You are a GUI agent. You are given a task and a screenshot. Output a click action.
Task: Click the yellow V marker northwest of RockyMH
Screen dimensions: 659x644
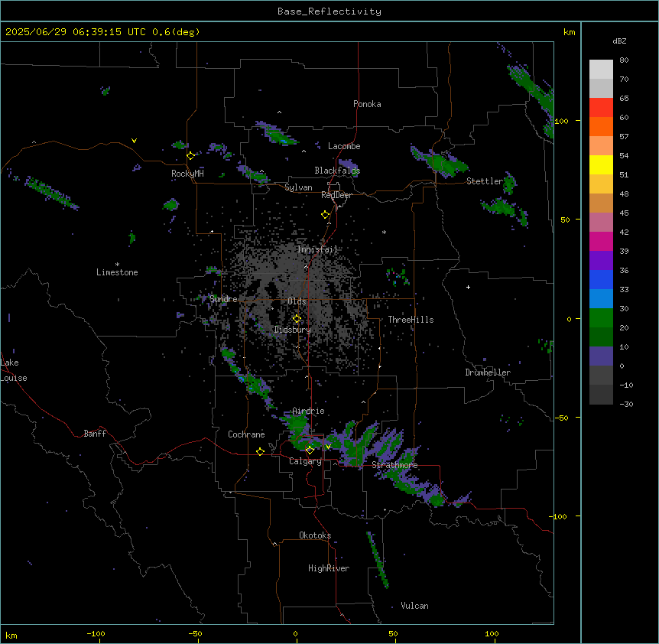(134, 141)
